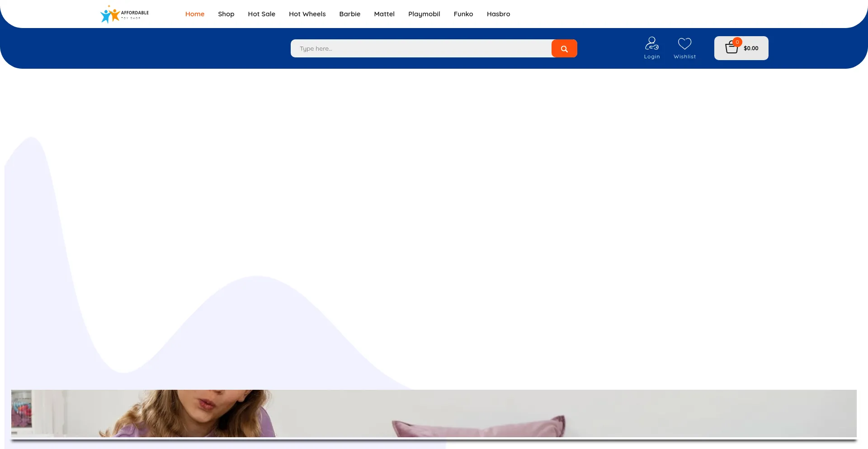Screen dimensions: 868x449
Task: Click the Wishlist heart icon
Action: (684, 43)
